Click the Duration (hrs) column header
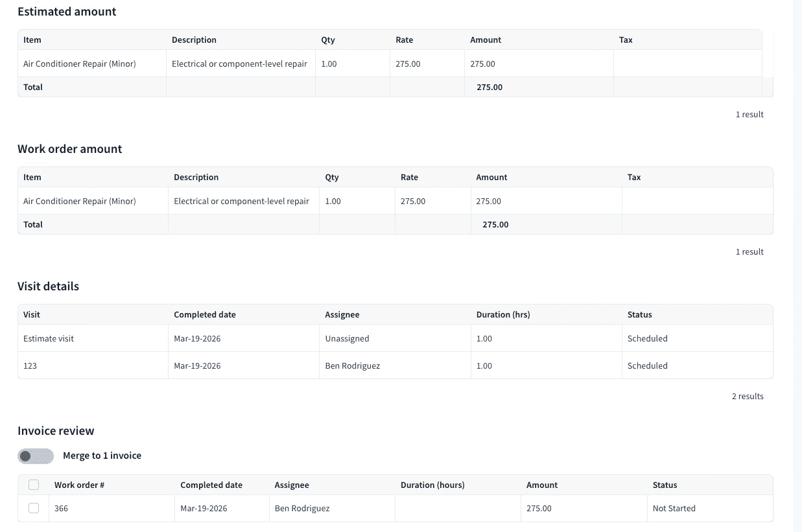The height and width of the screenshot is (532, 802). (x=503, y=314)
